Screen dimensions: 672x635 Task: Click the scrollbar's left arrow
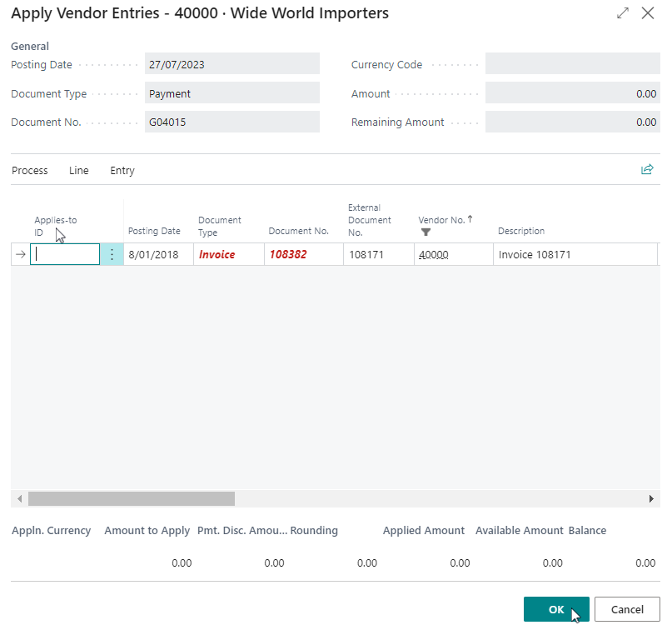point(18,498)
